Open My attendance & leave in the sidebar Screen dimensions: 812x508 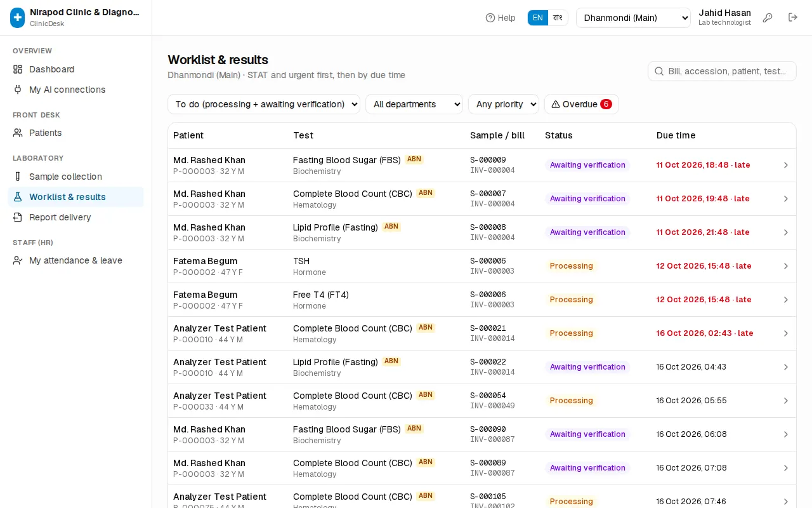(75, 260)
